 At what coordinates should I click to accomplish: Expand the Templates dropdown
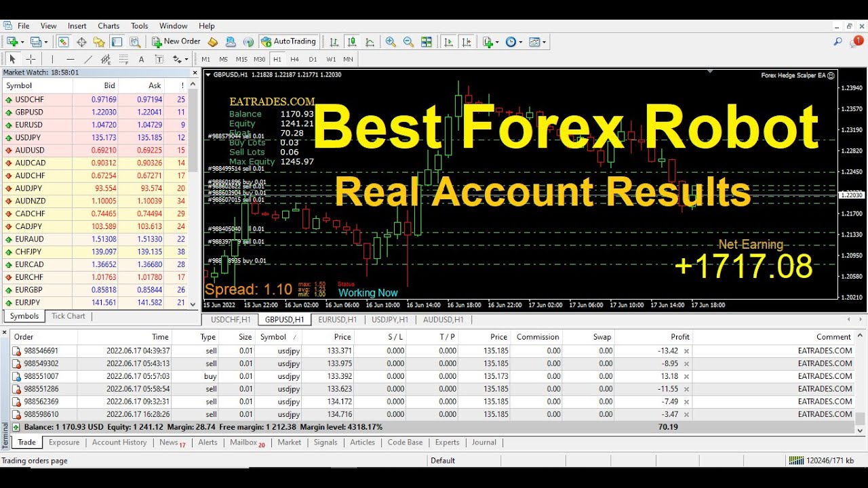pyautogui.click(x=544, y=42)
